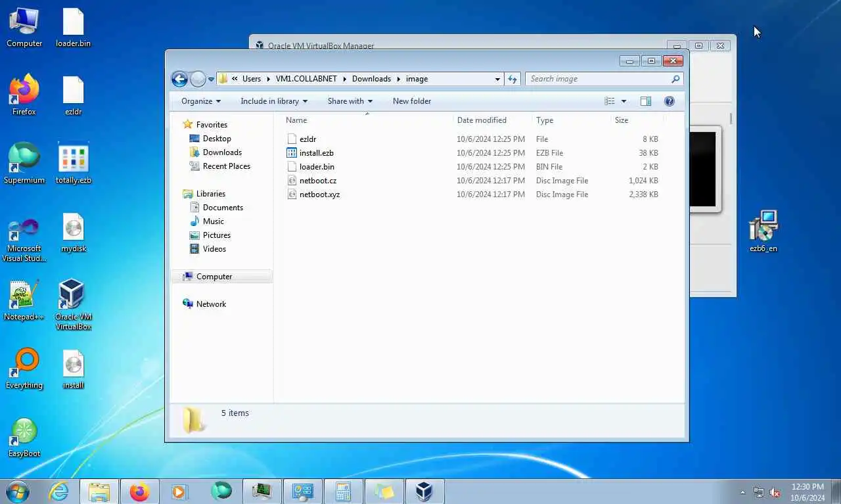The width and height of the screenshot is (841, 504).
Task: Select the ezldr desktop file icon
Action: coord(73,96)
